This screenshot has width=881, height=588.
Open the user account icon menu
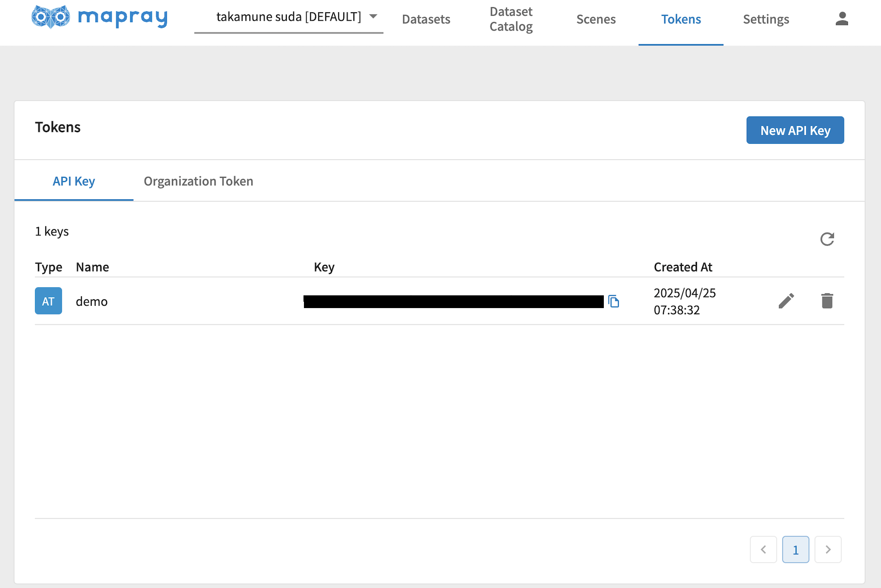[842, 19]
